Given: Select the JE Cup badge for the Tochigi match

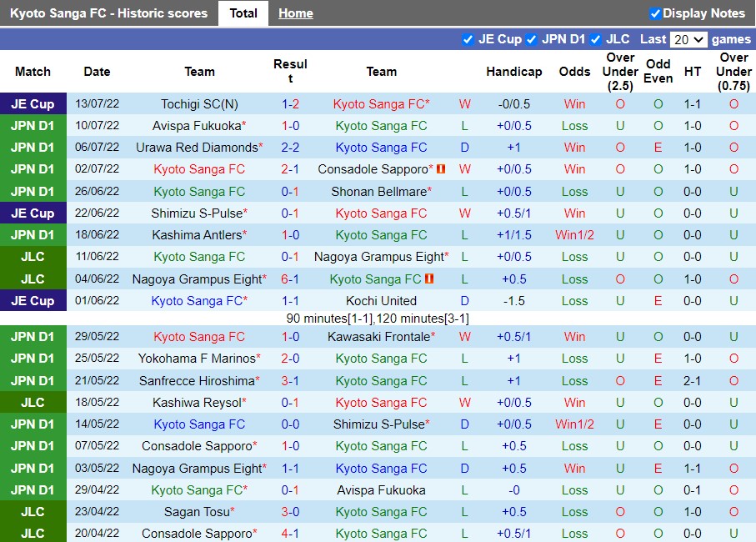Looking at the screenshot, I should pos(33,103).
